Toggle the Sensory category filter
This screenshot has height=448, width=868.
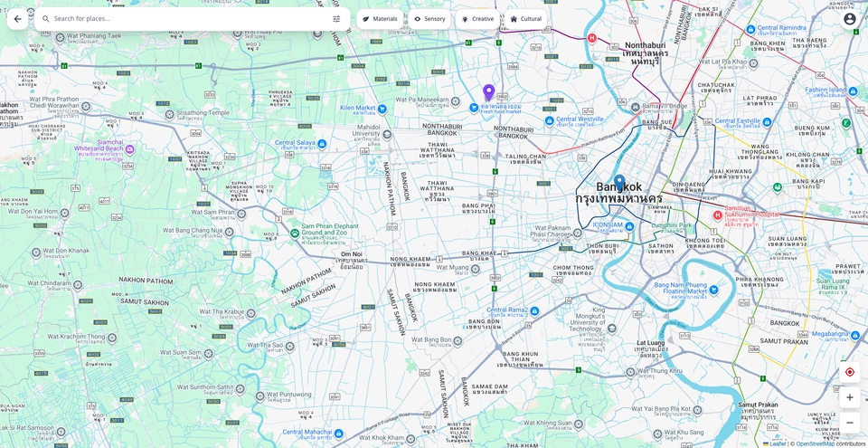(429, 19)
